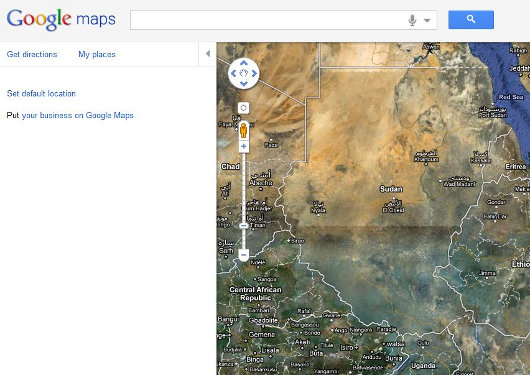Collapse the left side panel arrow
This screenshot has width=530, height=375.
[x=208, y=54]
